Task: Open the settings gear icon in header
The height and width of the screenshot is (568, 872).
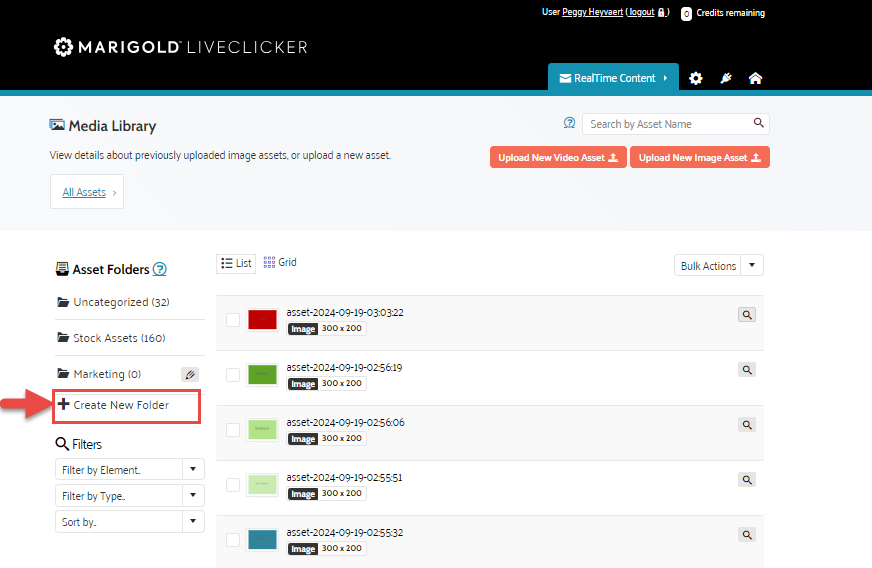Action: 696,78
